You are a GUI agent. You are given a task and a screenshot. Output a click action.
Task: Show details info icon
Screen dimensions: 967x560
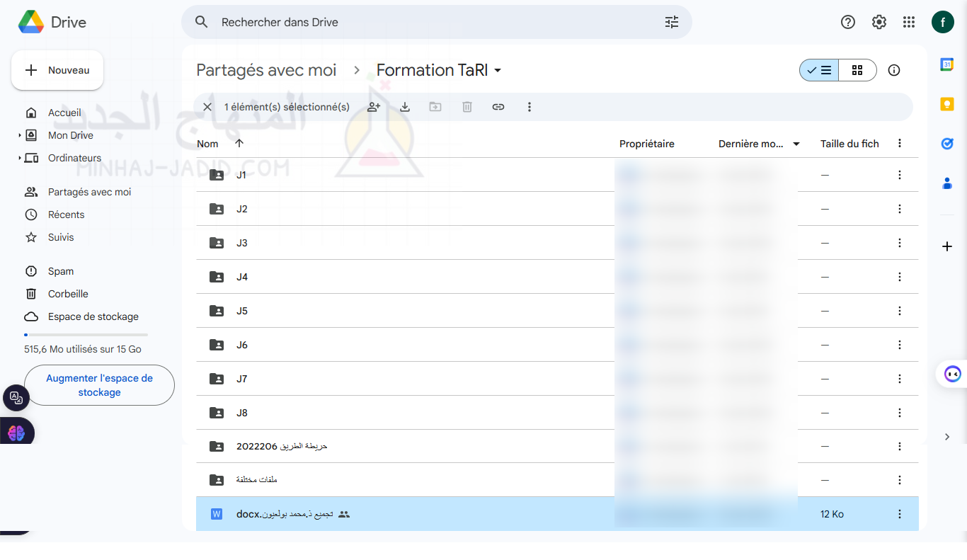[894, 70]
